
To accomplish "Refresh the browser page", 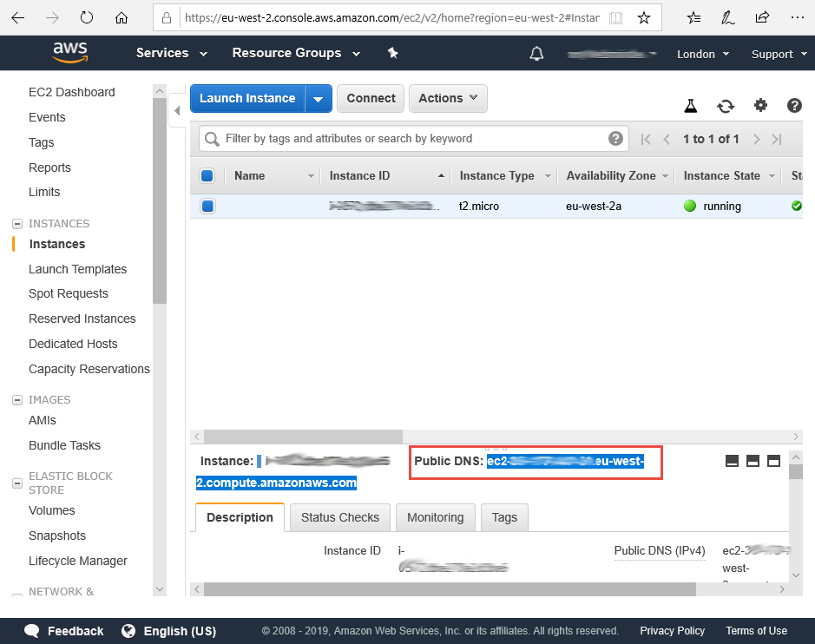I will click(86, 18).
